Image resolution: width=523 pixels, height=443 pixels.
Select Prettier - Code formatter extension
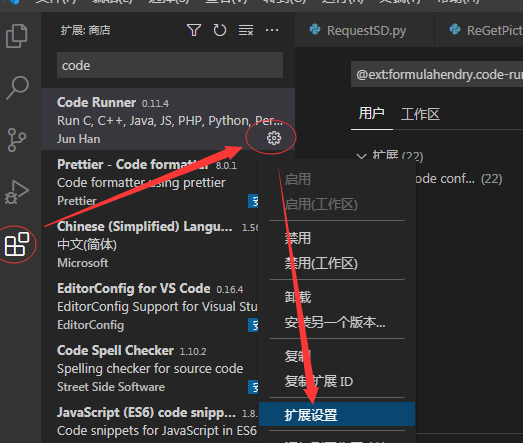(x=150, y=181)
